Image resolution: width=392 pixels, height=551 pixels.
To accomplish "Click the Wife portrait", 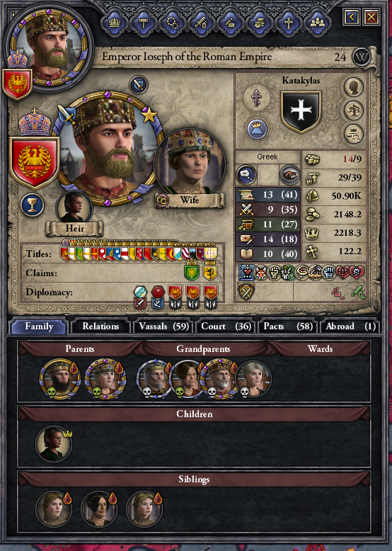I will (190, 162).
